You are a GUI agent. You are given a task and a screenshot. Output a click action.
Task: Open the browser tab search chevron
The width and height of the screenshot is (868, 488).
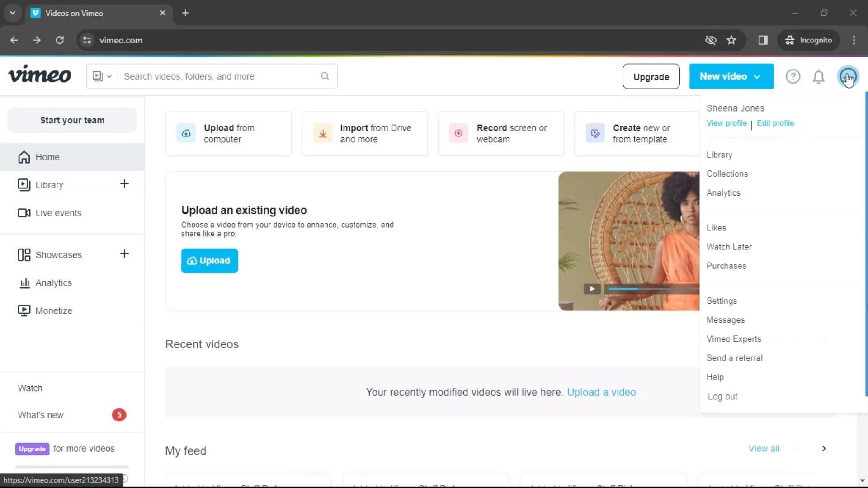pyautogui.click(x=13, y=13)
